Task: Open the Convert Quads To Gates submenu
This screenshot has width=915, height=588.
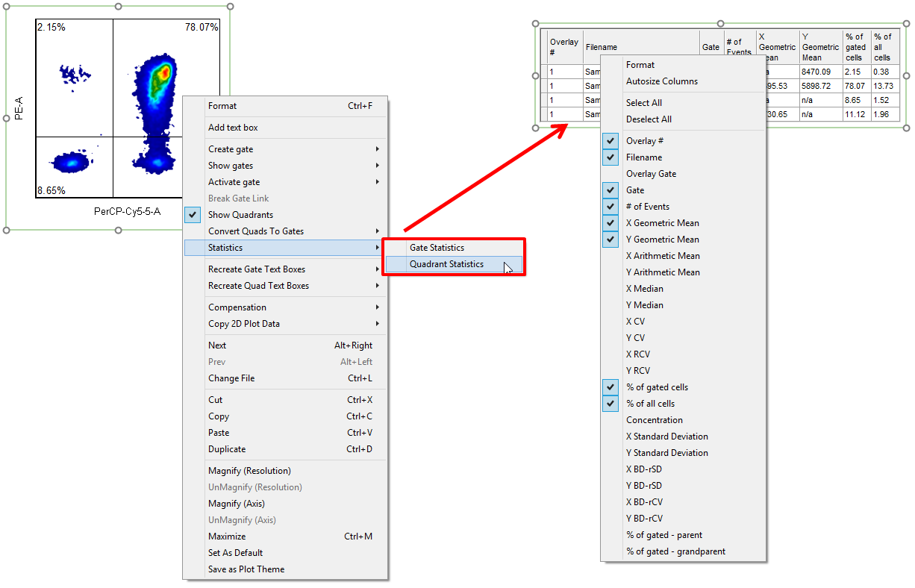Action: tap(256, 231)
